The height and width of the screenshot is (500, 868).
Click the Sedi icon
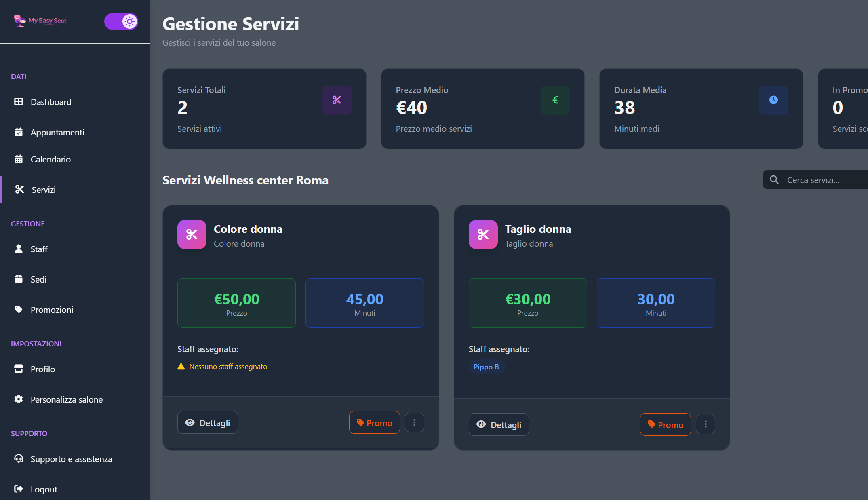19,279
